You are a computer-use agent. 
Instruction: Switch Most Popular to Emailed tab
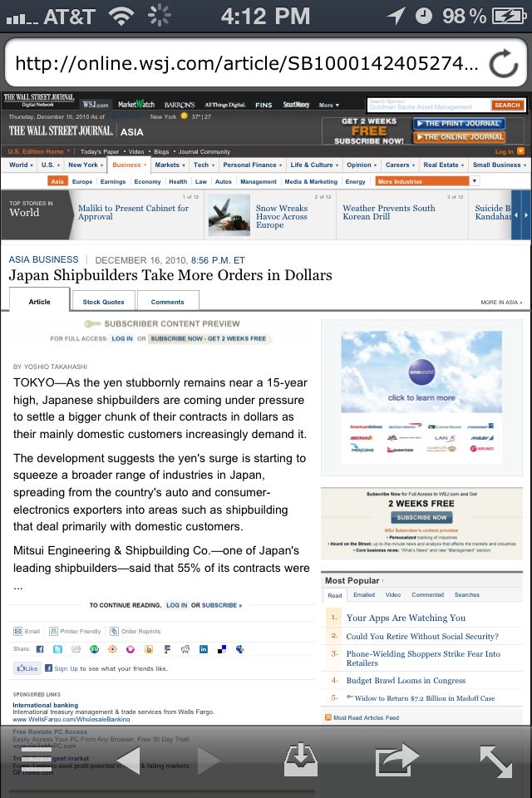click(x=364, y=594)
